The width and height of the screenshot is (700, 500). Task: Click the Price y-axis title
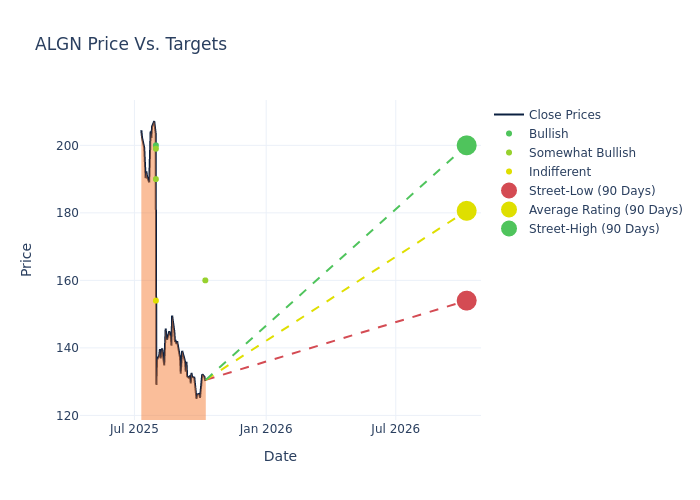point(27,259)
